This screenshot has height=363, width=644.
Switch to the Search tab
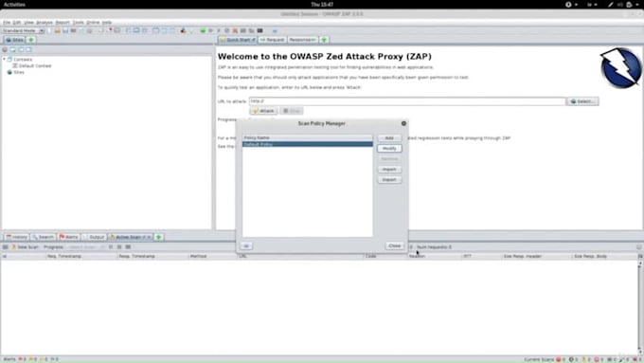click(x=44, y=237)
